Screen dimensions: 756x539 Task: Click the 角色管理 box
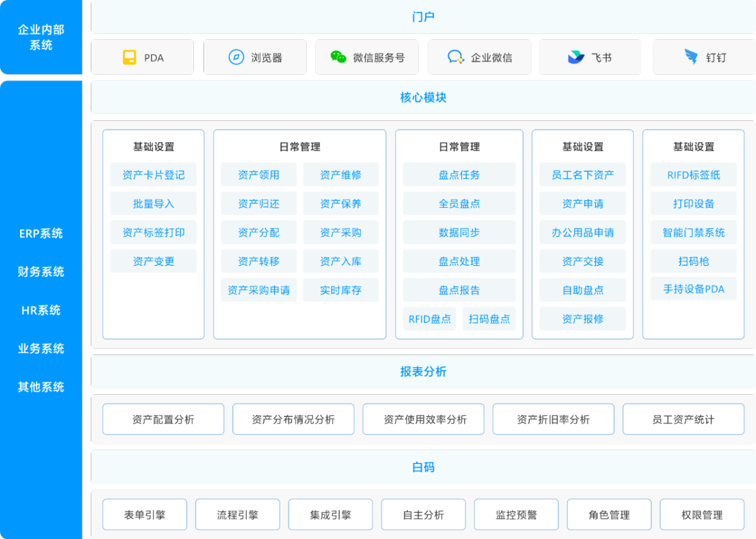pyautogui.click(x=609, y=514)
